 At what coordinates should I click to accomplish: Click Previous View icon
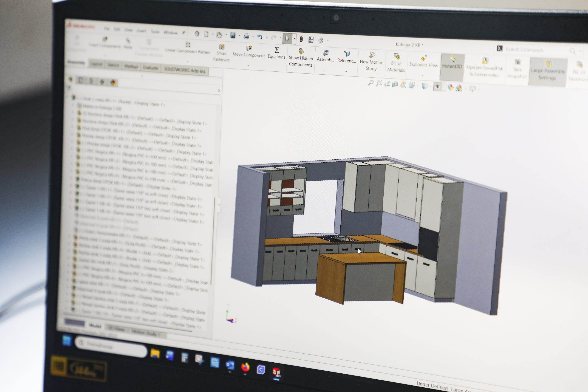tap(387, 84)
